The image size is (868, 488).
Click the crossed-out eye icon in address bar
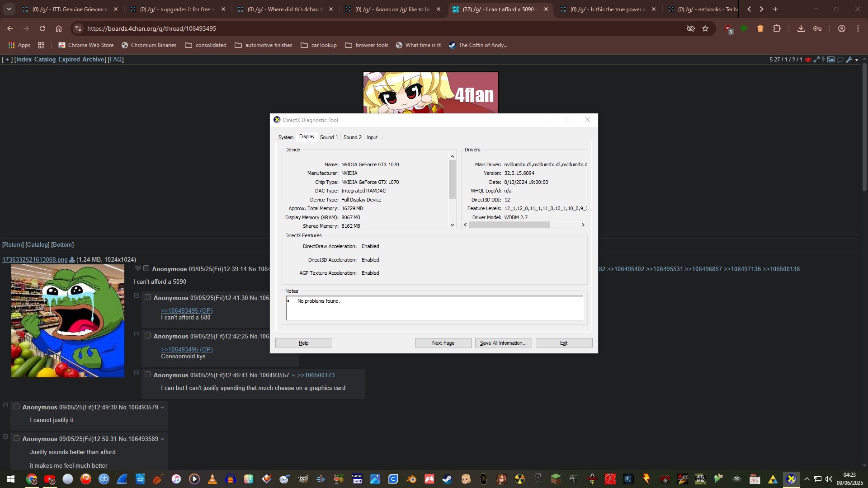[x=690, y=28]
